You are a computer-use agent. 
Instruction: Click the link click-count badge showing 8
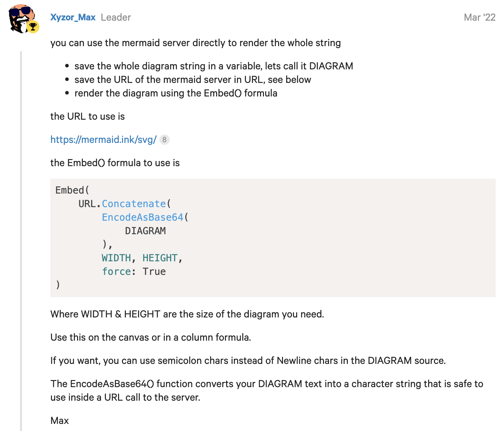(x=165, y=140)
